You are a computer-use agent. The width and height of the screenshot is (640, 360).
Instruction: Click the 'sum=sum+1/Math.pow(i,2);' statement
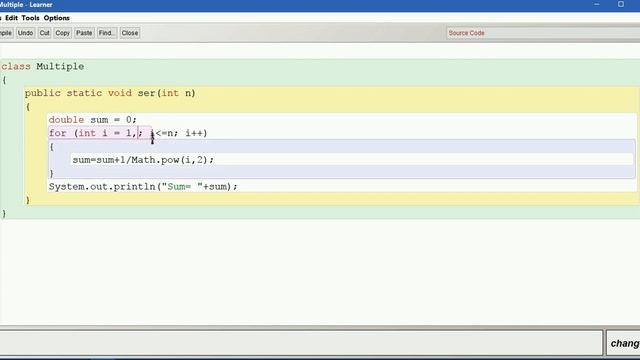[143, 160]
